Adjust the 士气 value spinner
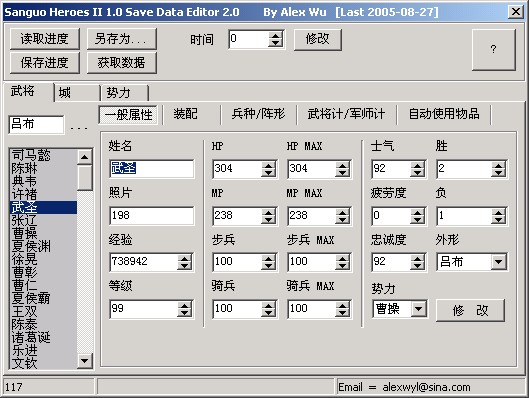 pos(418,169)
